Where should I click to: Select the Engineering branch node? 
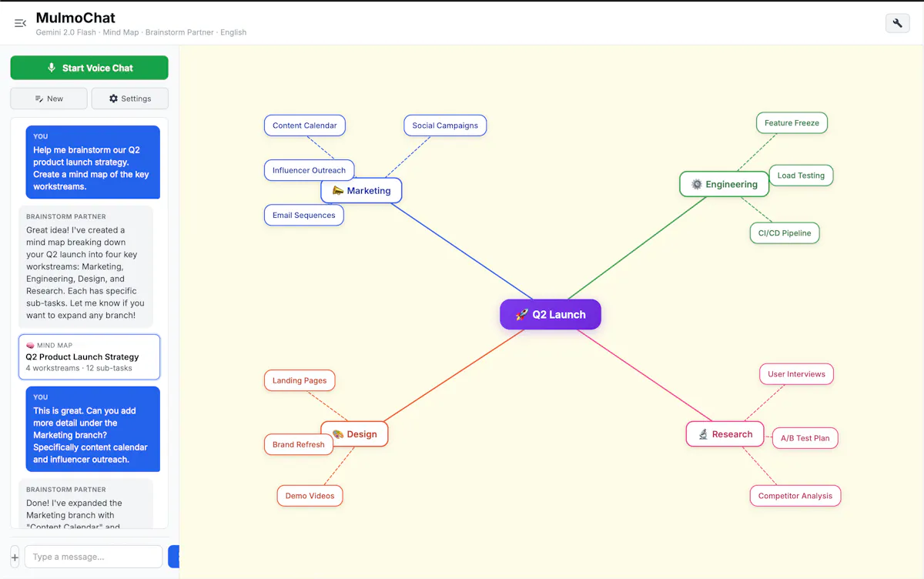(x=724, y=184)
